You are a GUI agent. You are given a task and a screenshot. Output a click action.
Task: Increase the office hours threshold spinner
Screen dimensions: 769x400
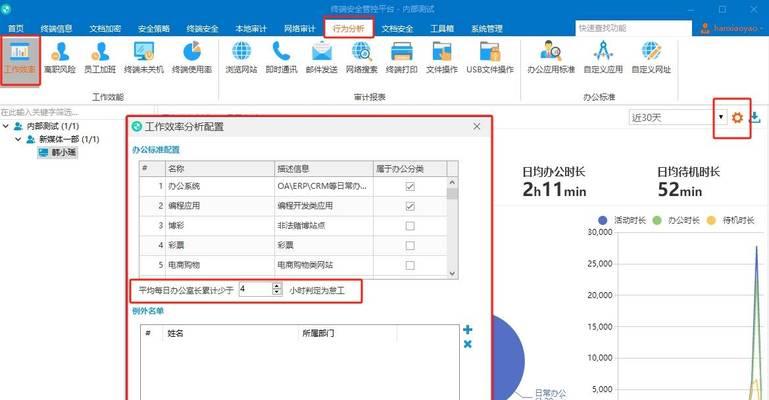tap(277, 286)
